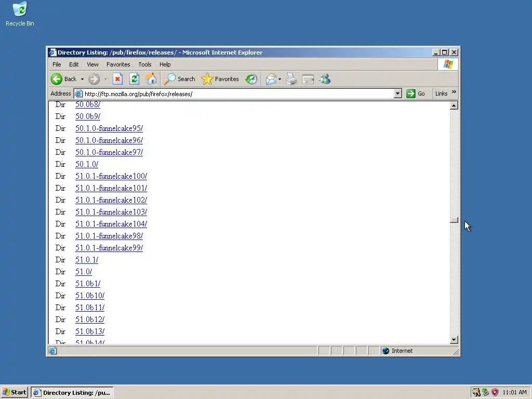
Task: Open the Mail dropdown arrow
Action: (280, 79)
